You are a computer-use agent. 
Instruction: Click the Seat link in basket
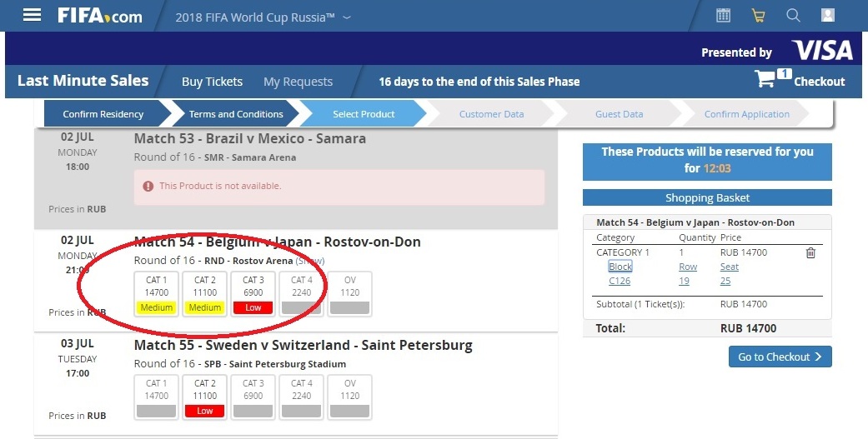(729, 267)
